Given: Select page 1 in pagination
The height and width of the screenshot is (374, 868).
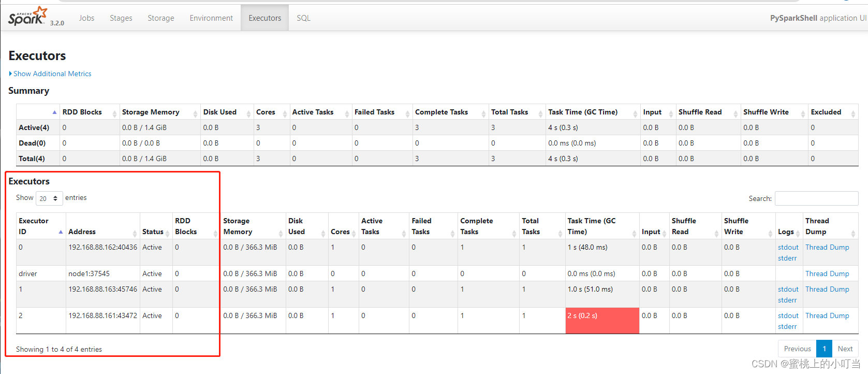Looking at the screenshot, I should pyautogui.click(x=824, y=349).
